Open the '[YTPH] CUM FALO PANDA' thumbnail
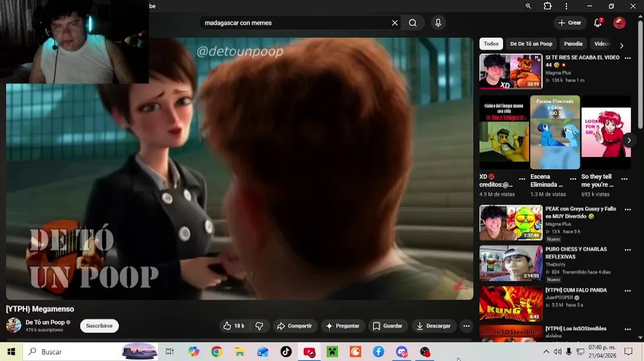This screenshot has width=644, height=361. click(511, 304)
